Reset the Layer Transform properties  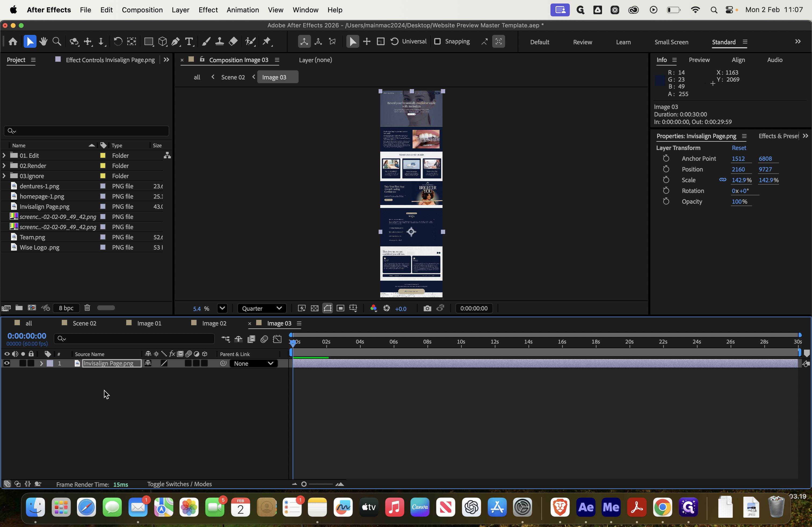pos(739,148)
